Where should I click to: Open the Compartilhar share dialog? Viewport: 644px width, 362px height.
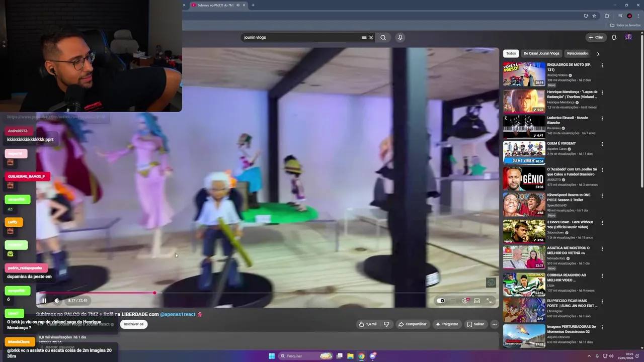pos(412,324)
